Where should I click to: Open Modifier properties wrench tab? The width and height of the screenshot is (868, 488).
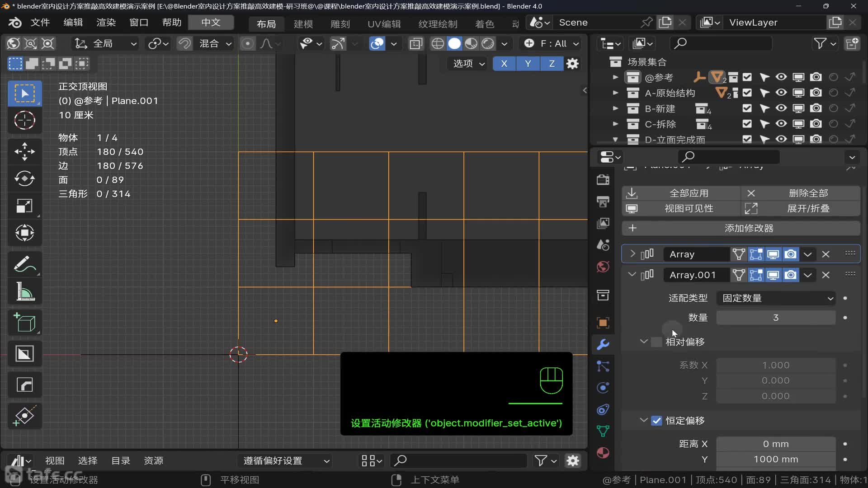pyautogui.click(x=603, y=345)
